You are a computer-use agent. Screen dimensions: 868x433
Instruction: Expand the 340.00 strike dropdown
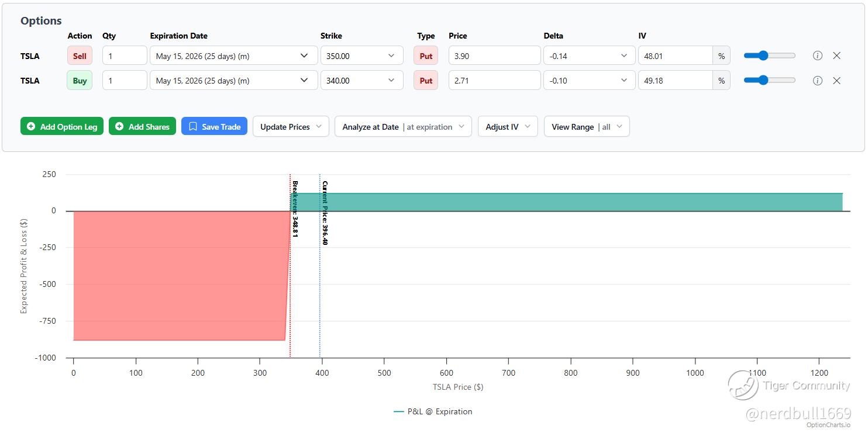point(361,81)
